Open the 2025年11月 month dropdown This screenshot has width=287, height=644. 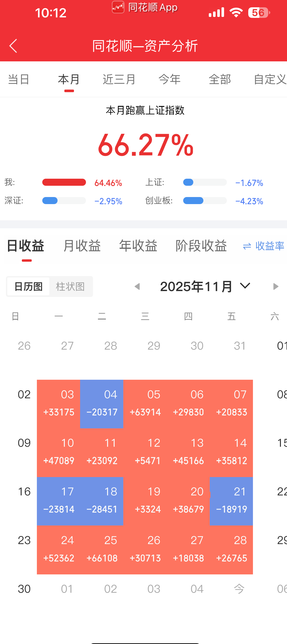tap(205, 287)
